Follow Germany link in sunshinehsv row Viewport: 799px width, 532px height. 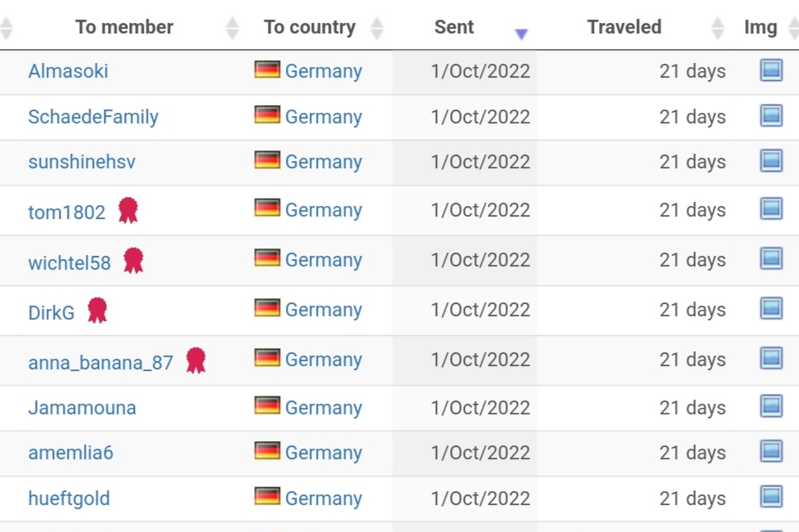tap(324, 162)
